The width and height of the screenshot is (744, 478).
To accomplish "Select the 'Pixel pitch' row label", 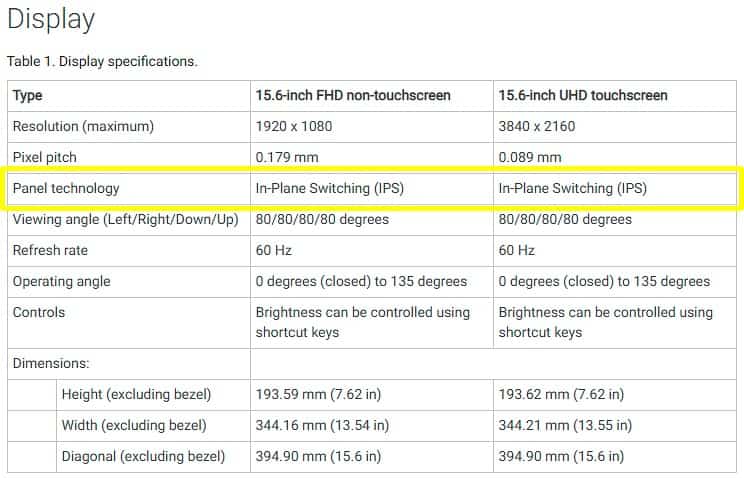I will pyautogui.click(x=45, y=157).
